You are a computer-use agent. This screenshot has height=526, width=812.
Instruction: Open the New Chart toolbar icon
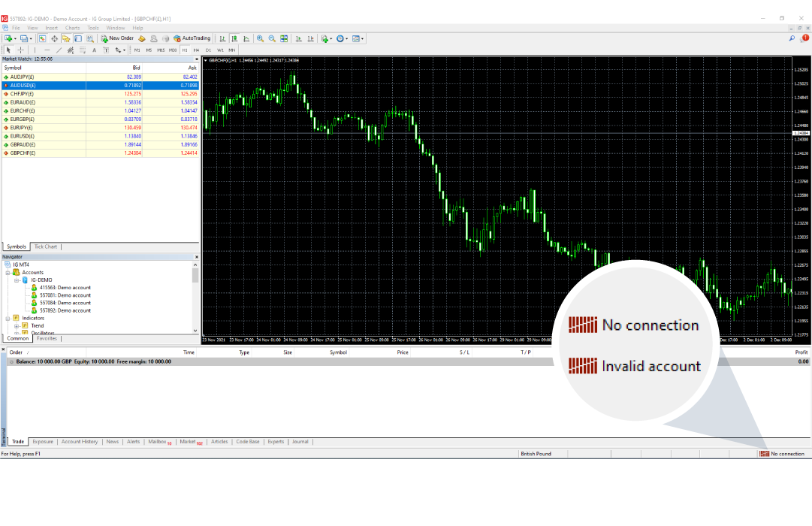[8, 38]
